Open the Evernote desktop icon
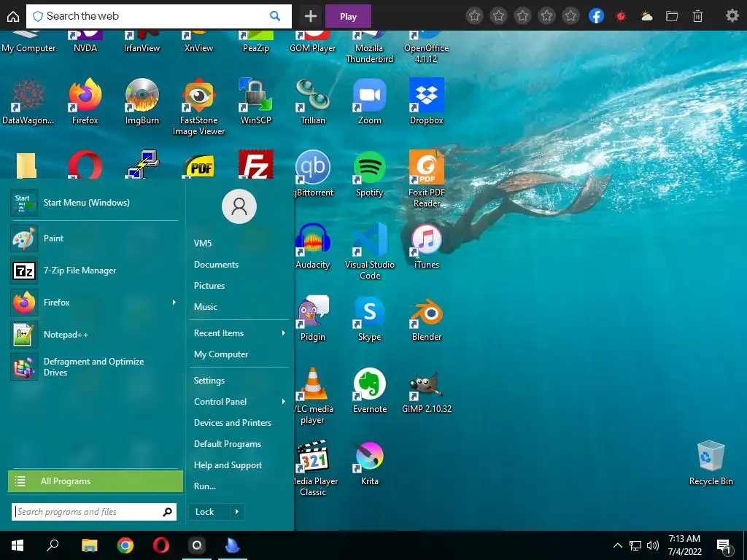 [370, 391]
